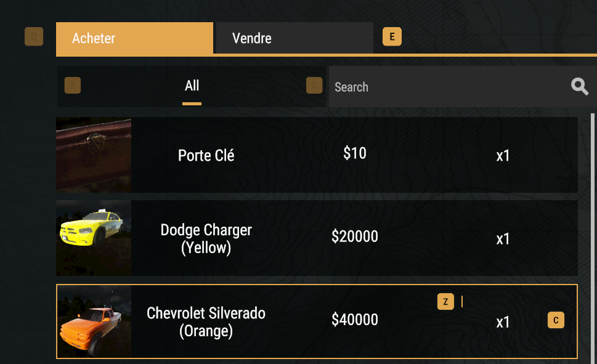
Task: Click C key icon in Silverado row
Action: pyautogui.click(x=556, y=320)
